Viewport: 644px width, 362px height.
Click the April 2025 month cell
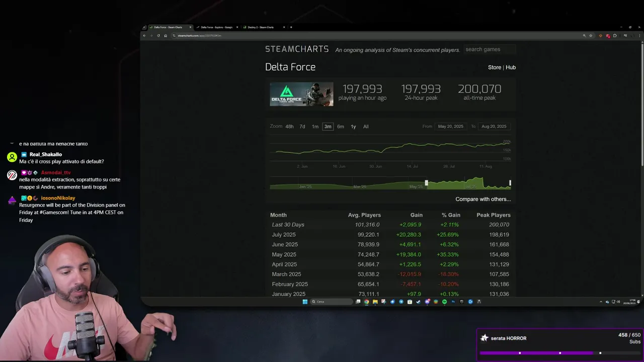coord(284,264)
